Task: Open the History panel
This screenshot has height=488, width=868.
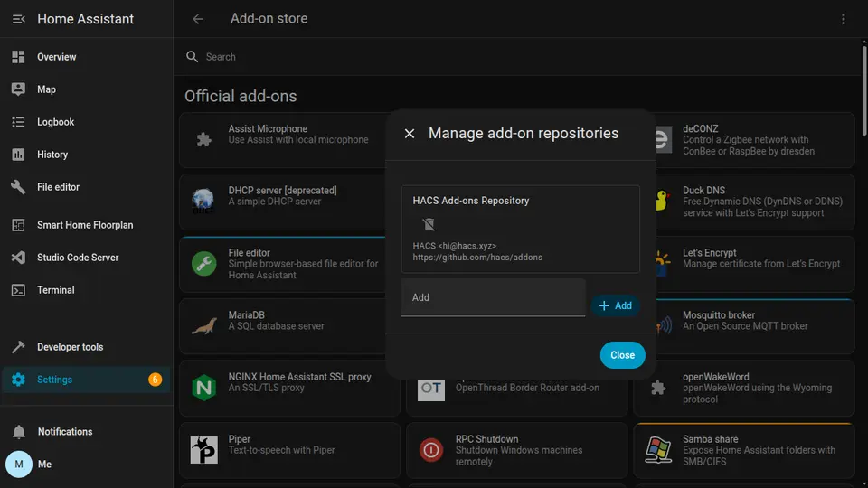Action: tap(87, 155)
